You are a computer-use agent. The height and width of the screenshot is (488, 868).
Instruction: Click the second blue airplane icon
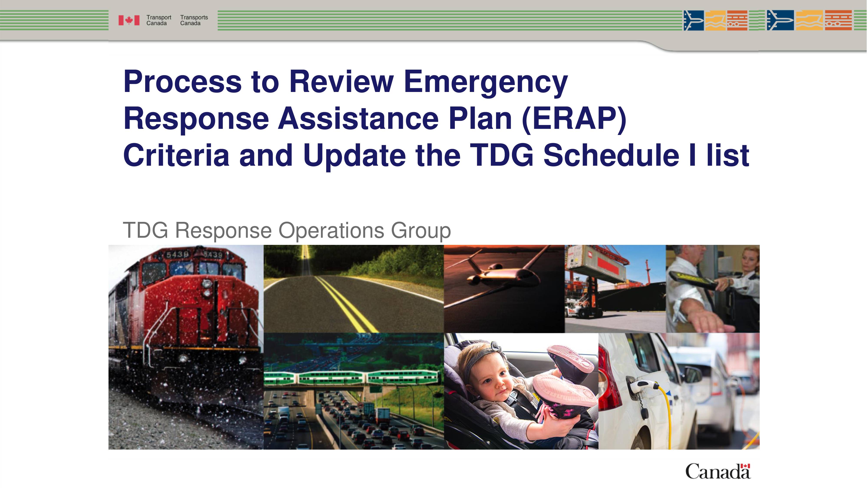pyautogui.click(x=780, y=20)
